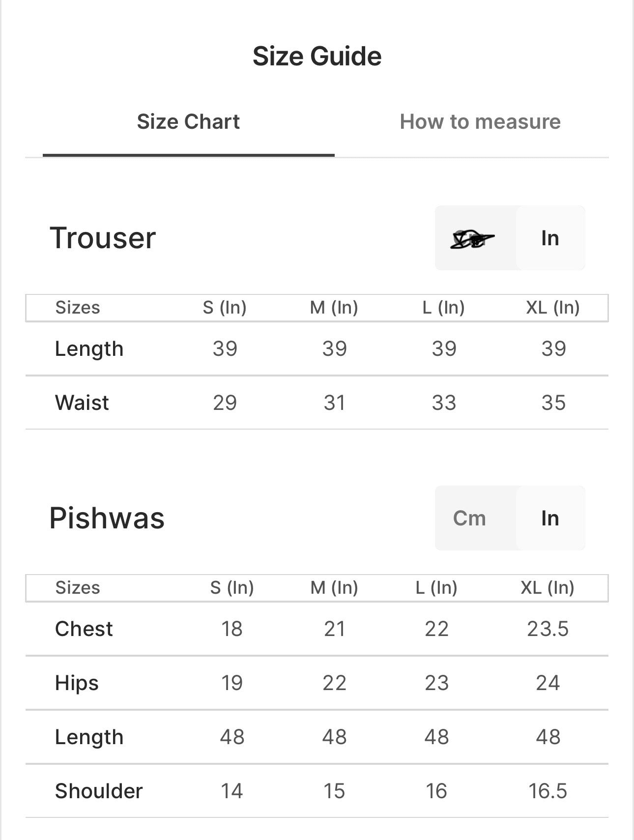This screenshot has width=634, height=840.
Task: Switch Trouser chart to the scribbled Cm option
Action: tap(472, 239)
